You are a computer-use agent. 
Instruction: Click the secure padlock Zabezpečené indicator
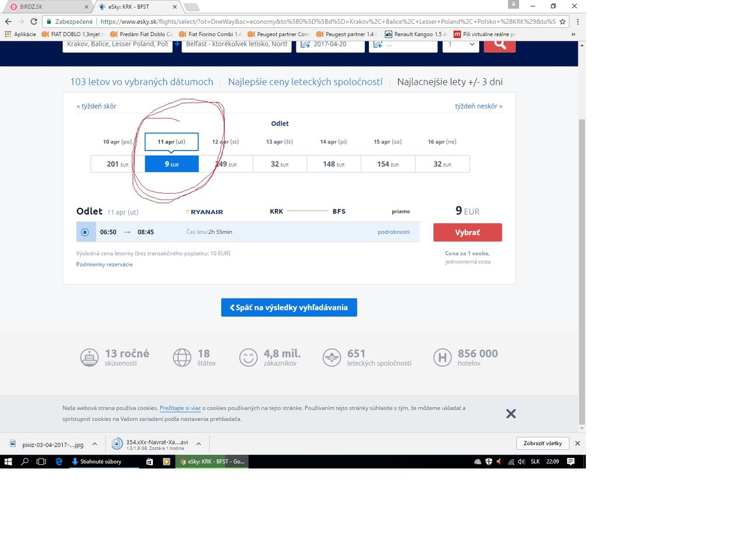(69, 22)
